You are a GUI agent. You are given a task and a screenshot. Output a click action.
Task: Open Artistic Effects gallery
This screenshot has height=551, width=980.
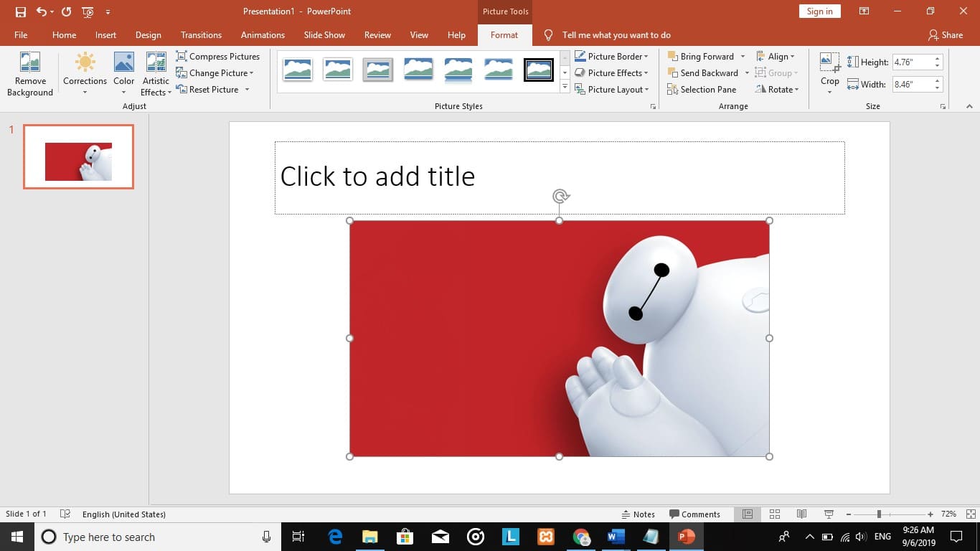(156, 74)
